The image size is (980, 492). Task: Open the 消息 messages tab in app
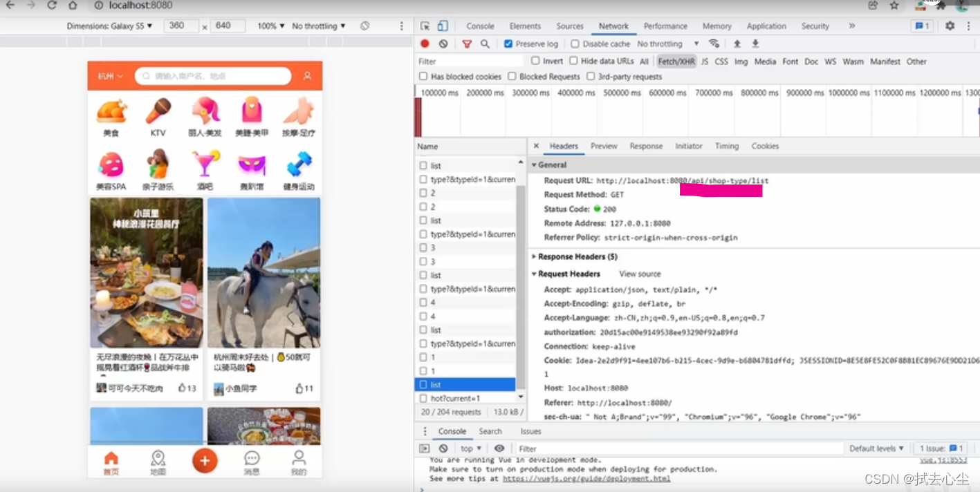pos(252,463)
